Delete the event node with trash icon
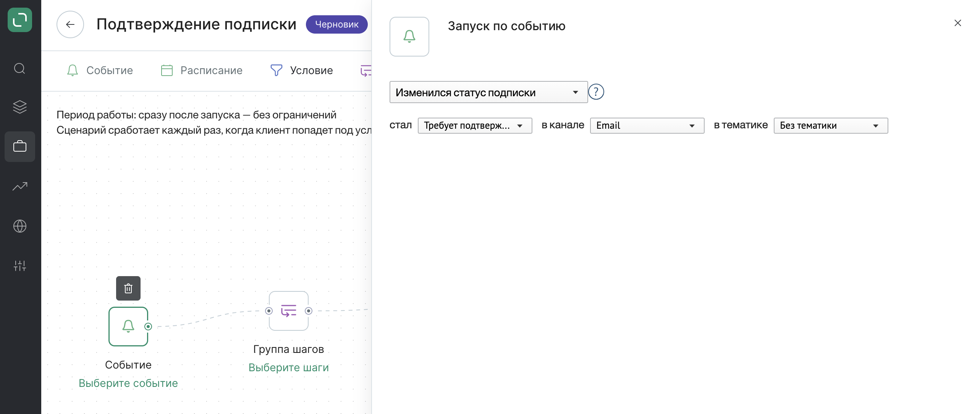The image size is (980, 414). [128, 288]
